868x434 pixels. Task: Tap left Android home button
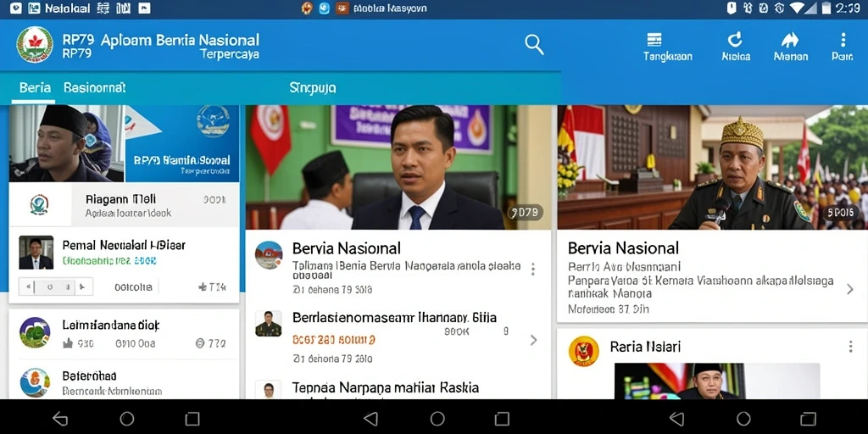127,419
